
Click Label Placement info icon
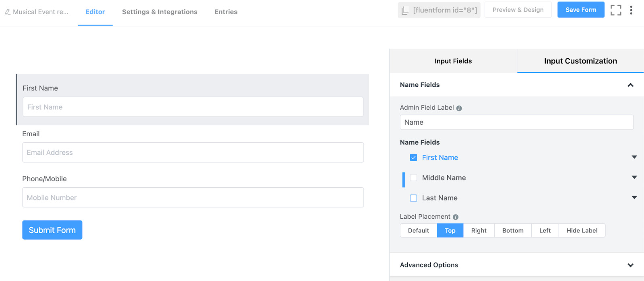(x=456, y=217)
